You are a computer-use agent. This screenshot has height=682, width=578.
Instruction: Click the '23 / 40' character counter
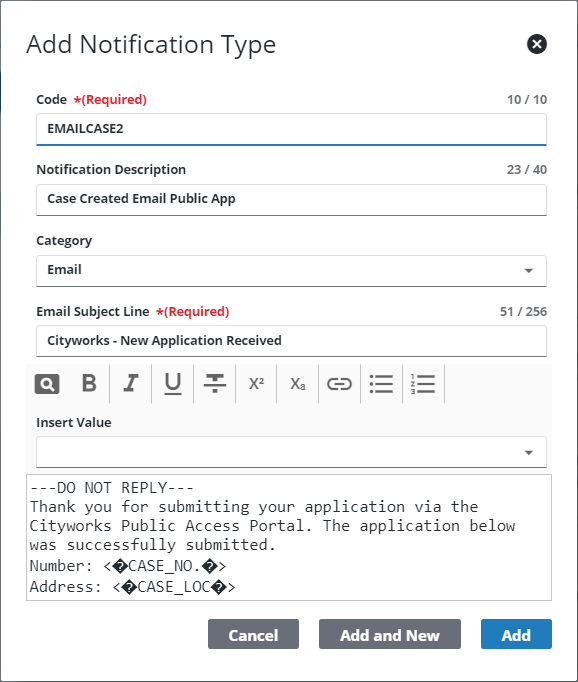point(527,169)
